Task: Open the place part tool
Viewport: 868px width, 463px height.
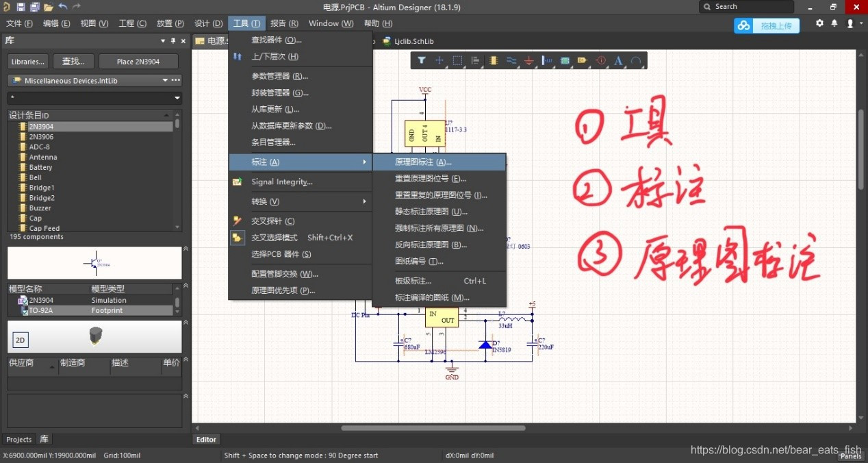Action: (493, 60)
